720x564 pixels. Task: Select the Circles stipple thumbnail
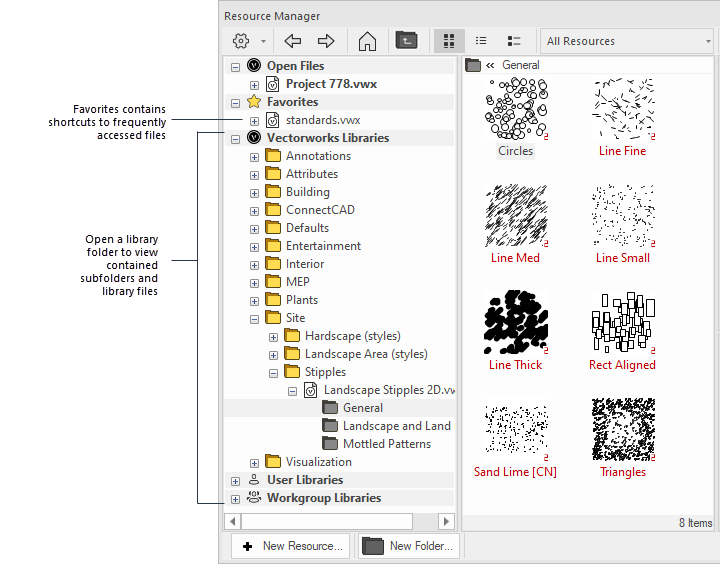(x=516, y=108)
